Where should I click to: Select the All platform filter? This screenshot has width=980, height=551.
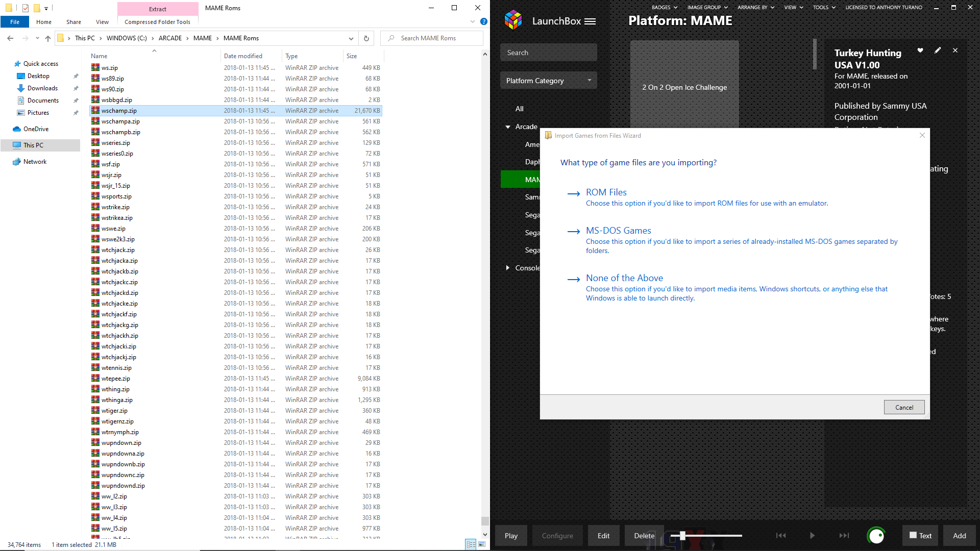point(520,109)
